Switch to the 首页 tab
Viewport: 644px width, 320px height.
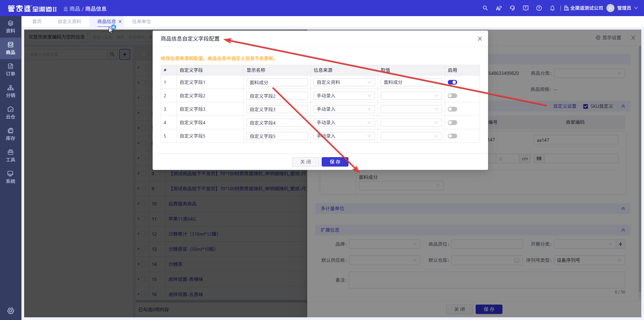(x=37, y=21)
